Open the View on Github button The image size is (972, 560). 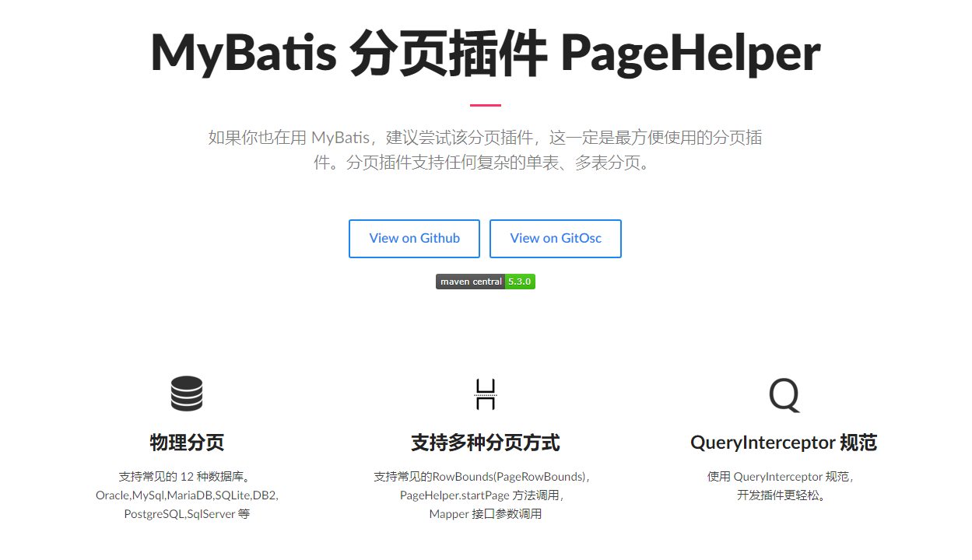(x=414, y=239)
